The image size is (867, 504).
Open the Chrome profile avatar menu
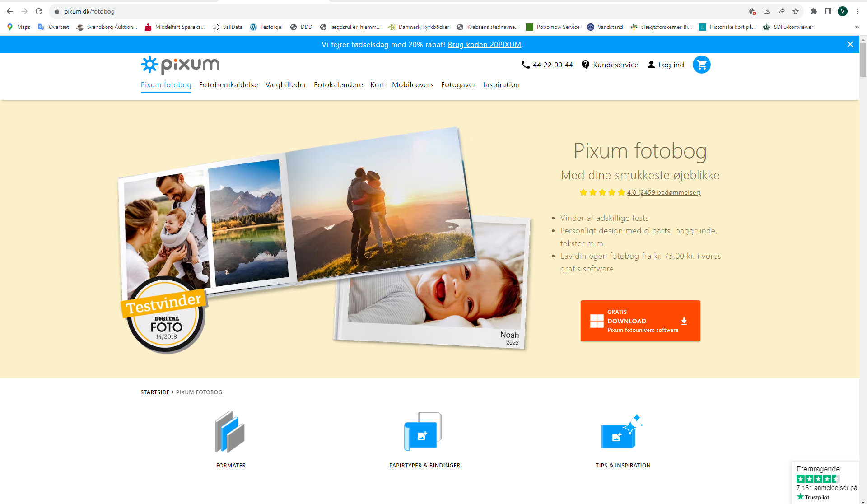[x=843, y=11]
